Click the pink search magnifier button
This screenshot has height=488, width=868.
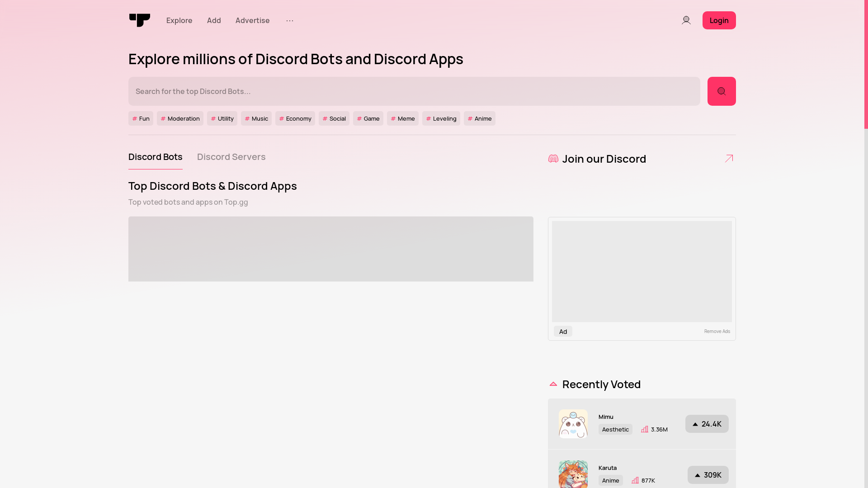click(x=722, y=91)
